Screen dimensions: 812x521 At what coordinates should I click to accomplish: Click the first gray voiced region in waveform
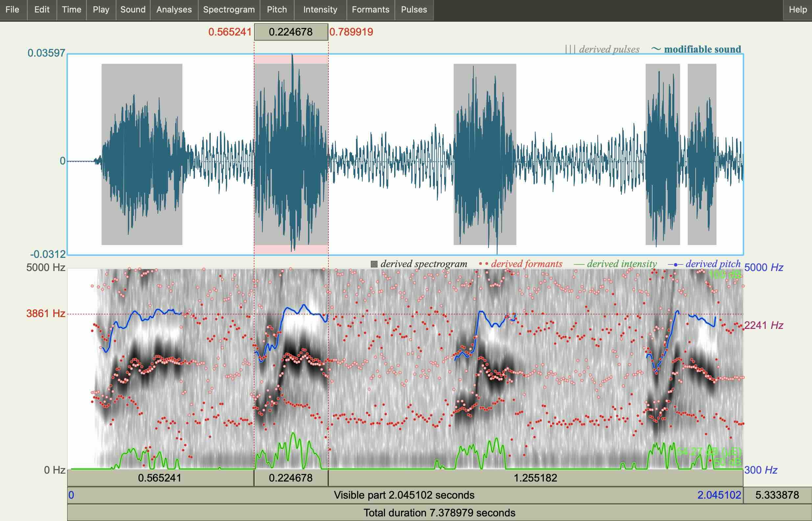[x=142, y=154]
